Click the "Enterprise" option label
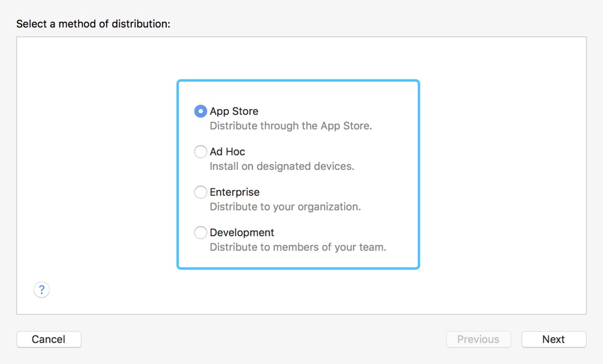This screenshot has width=603, height=364. click(x=234, y=192)
